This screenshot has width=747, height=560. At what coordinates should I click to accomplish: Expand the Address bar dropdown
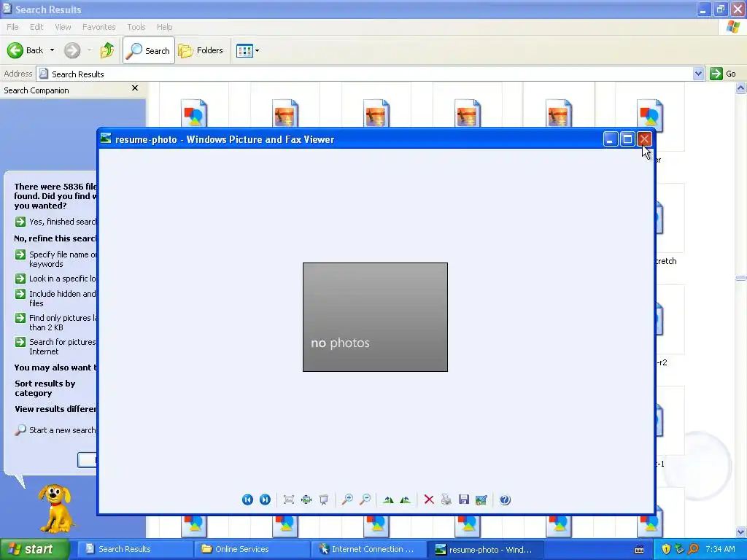tap(698, 74)
